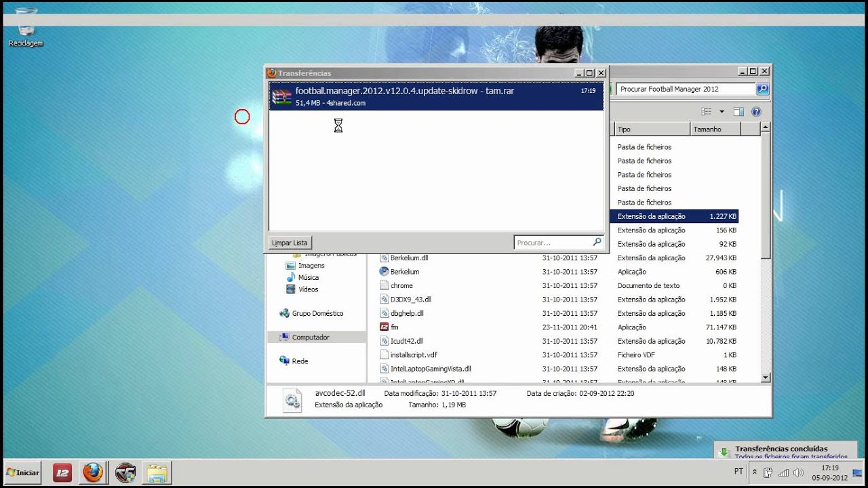
Task: Click the power plug tray icon
Action: [x=768, y=472]
